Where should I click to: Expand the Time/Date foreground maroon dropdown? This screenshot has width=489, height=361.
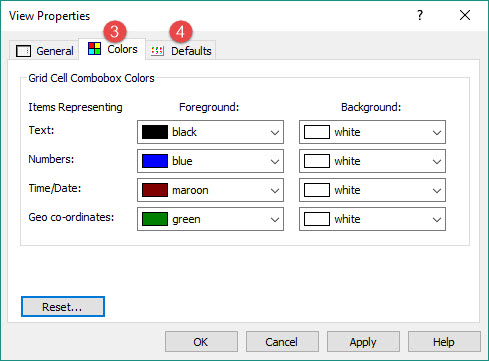[x=210, y=190]
